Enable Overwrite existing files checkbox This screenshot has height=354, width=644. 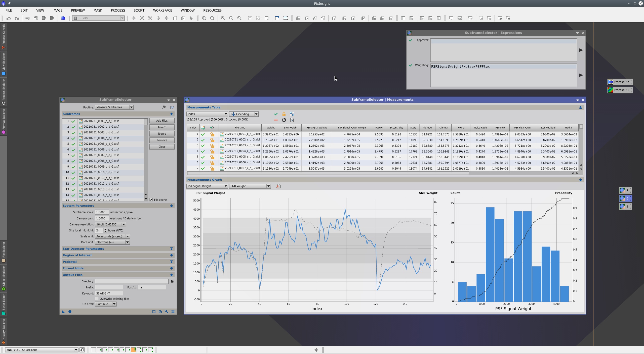coord(97,299)
